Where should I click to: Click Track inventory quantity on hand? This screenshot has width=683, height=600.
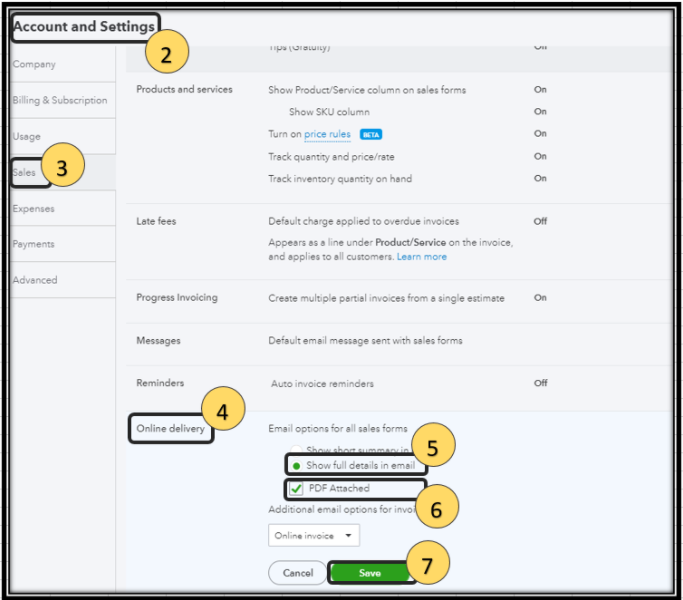pos(340,179)
